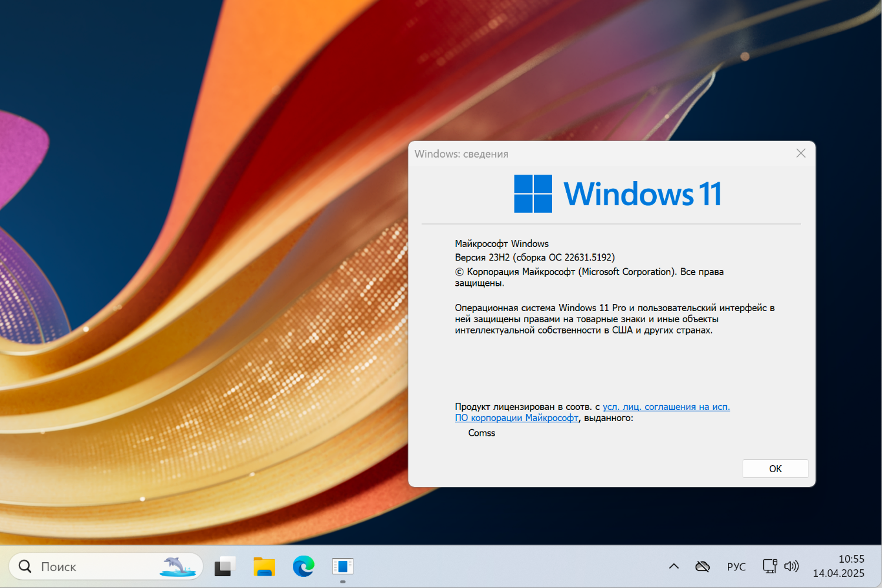Close the Windows: сведения dialog
Image resolution: width=882 pixels, height=588 pixels.
tap(800, 153)
